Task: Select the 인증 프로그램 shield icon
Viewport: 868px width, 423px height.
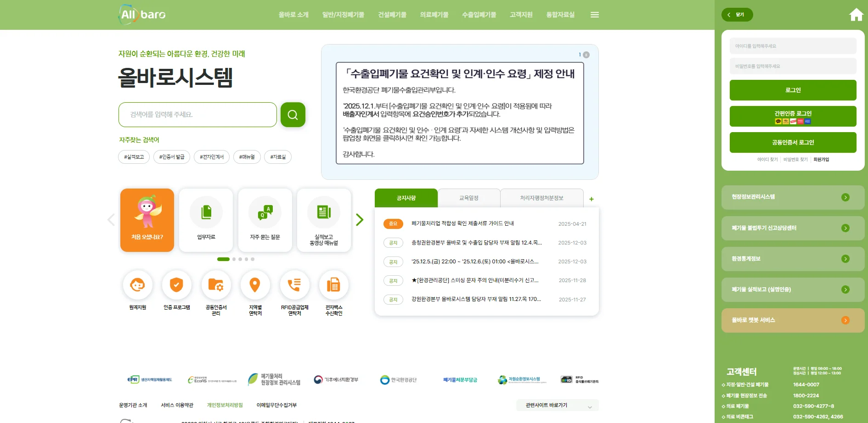Action: coord(176,285)
